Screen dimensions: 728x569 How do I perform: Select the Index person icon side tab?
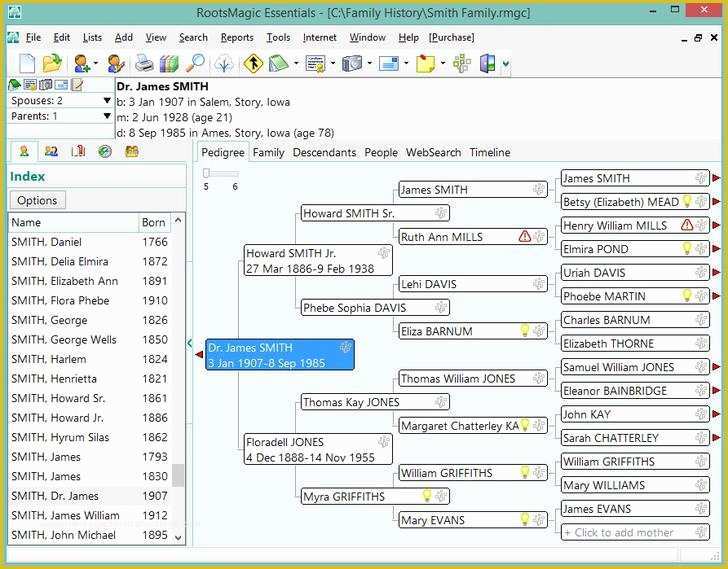[x=24, y=151]
